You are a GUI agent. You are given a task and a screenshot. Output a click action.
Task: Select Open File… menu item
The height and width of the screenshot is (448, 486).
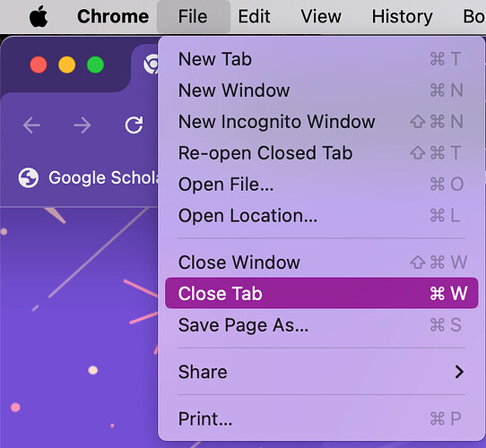[321, 184]
